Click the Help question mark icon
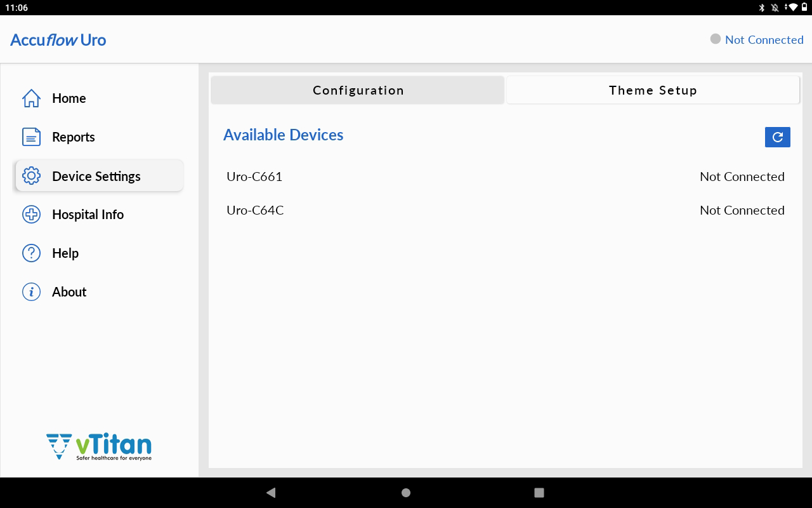Image resolution: width=812 pixels, height=508 pixels. pyautogui.click(x=31, y=253)
